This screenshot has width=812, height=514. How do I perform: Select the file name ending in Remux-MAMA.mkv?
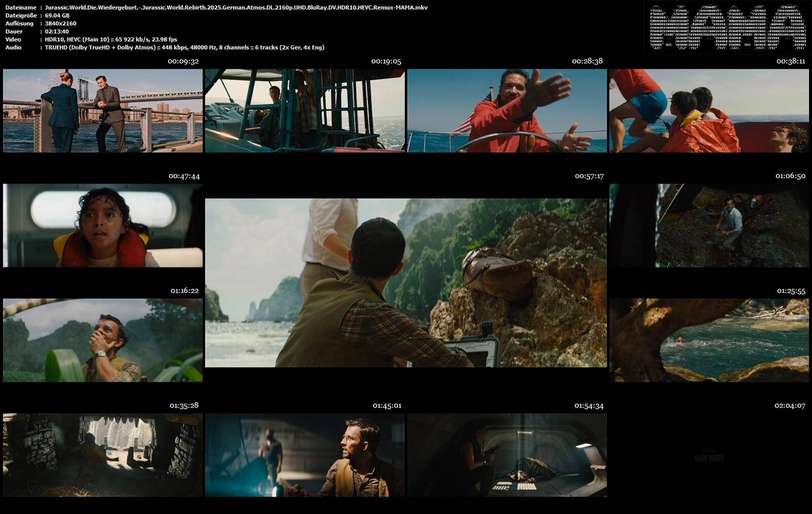coord(236,8)
